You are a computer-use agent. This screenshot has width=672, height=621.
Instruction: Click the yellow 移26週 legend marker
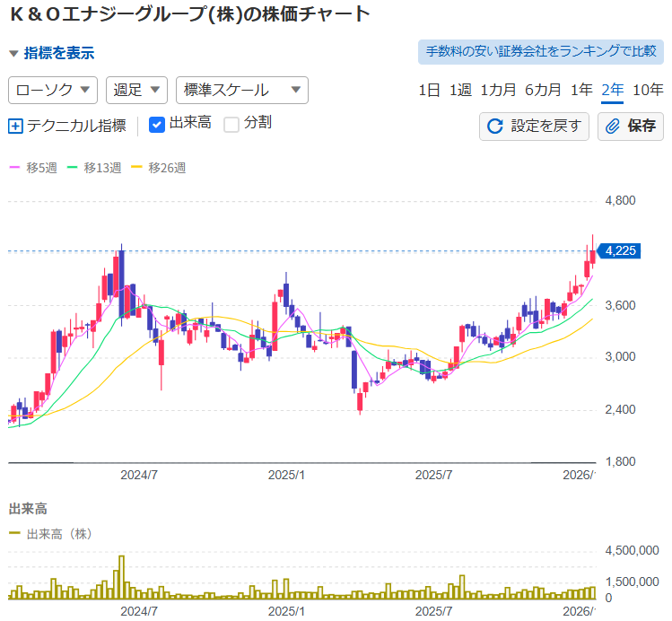136,168
